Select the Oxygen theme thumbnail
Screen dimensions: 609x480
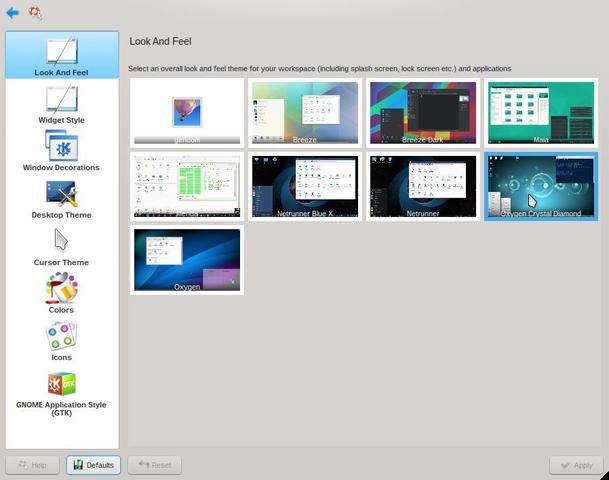pyautogui.click(x=187, y=260)
